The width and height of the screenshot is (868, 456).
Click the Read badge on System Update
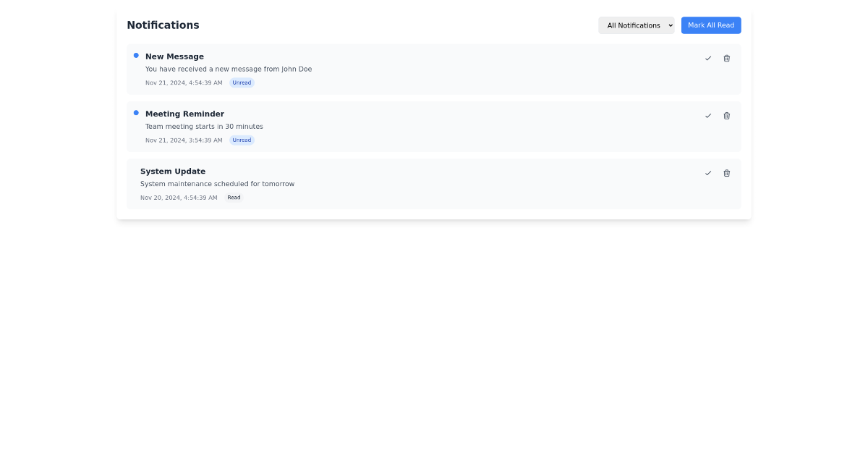(234, 197)
